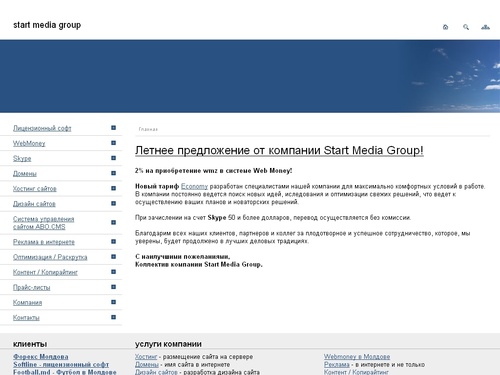Open Softline - лицензионный софт client link
Image resolution: width=500 pixels, height=375 pixels.
pos(61,364)
